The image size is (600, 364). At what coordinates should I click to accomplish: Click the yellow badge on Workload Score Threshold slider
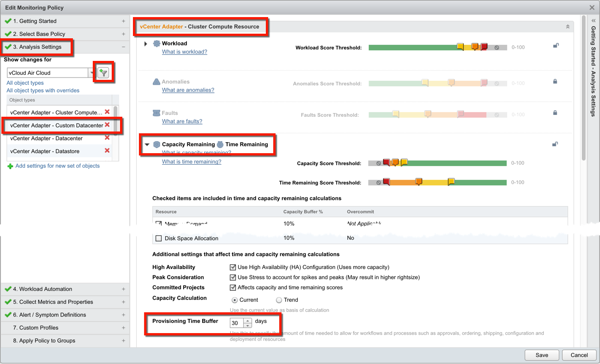click(x=460, y=47)
